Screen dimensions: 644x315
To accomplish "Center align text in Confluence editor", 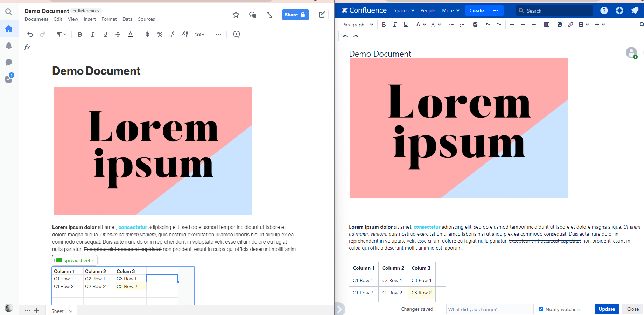I will point(523,24).
